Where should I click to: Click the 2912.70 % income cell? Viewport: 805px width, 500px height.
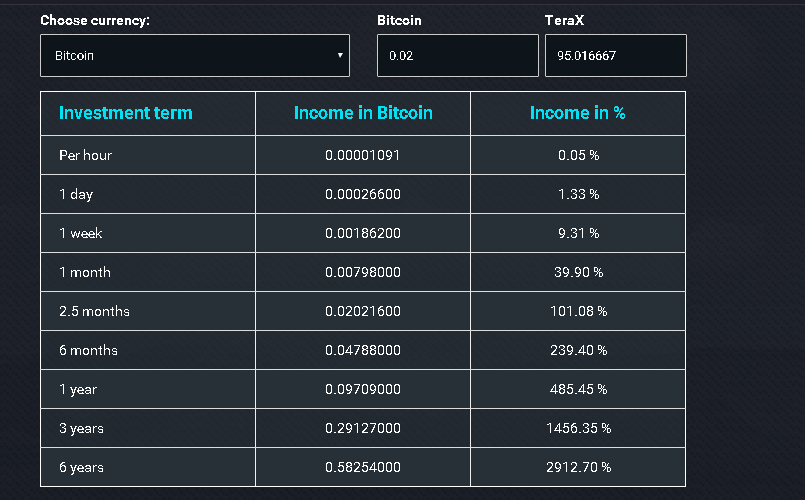click(579, 467)
